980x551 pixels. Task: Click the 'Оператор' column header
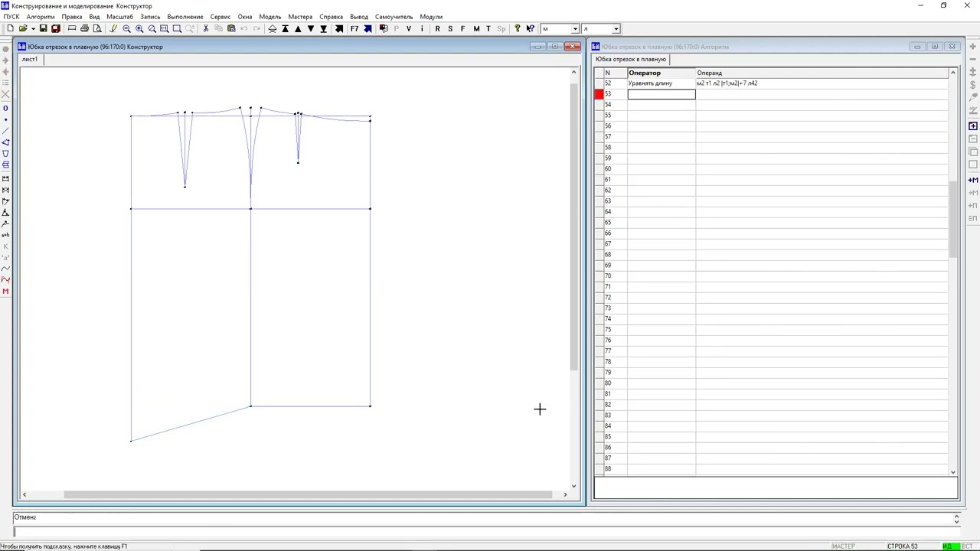(x=661, y=73)
